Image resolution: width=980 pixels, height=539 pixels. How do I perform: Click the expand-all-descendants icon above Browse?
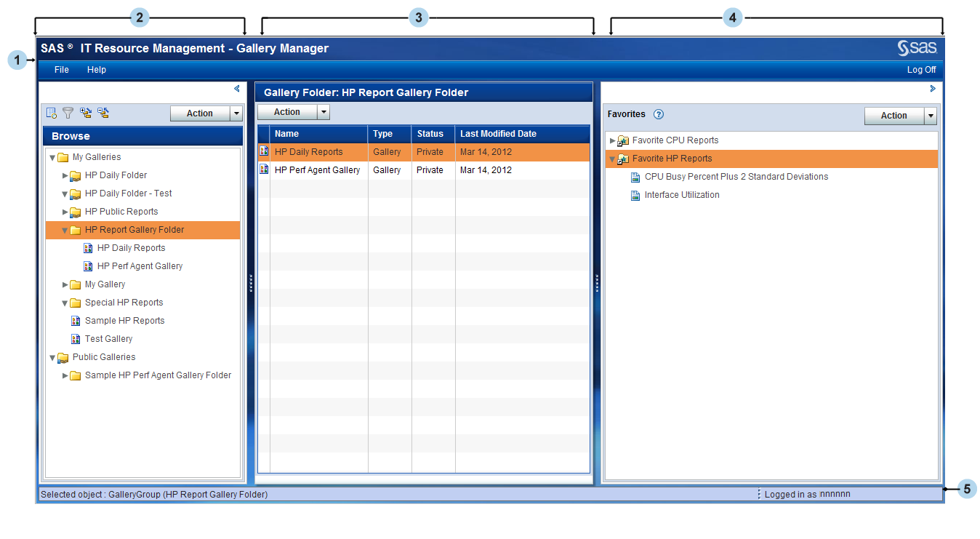(86, 113)
